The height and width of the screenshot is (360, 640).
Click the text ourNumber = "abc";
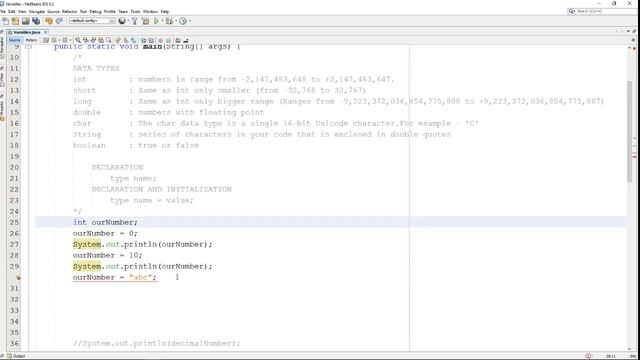[115, 278]
